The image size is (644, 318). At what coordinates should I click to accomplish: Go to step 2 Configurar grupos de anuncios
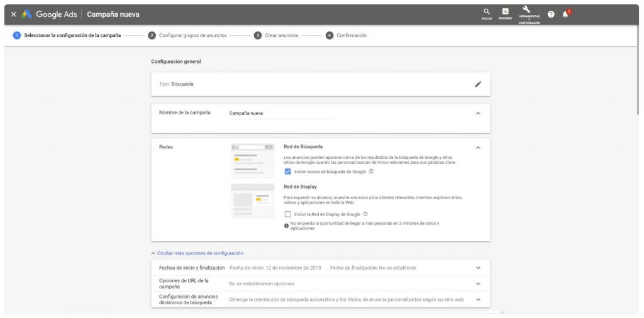(187, 36)
